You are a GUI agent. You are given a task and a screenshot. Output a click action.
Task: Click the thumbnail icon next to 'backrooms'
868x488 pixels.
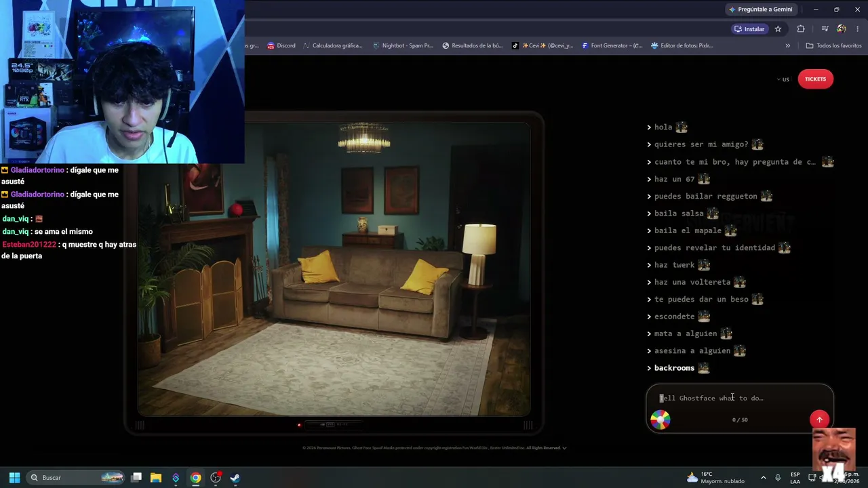(x=704, y=368)
